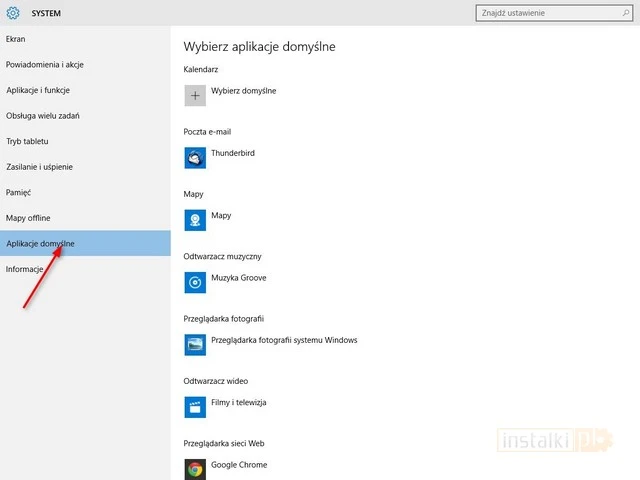Click the Muzyka Groove player icon
Viewport: 640px width, 480px height.
(x=195, y=282)
